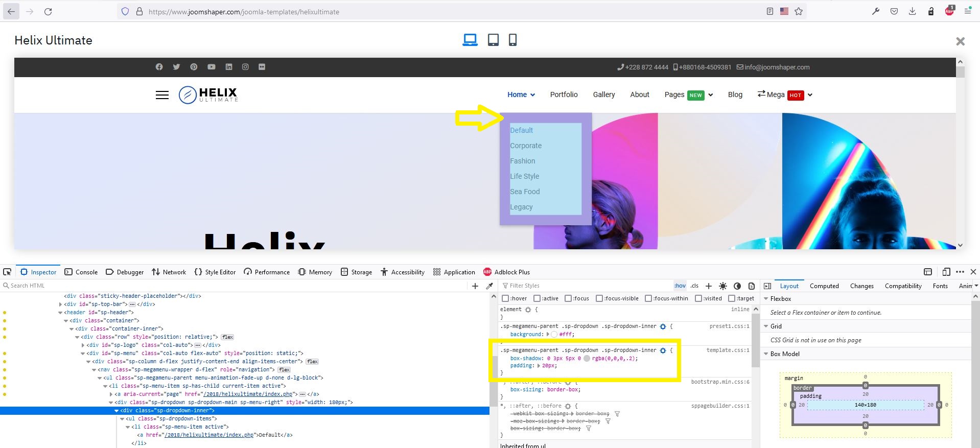This screenshot has width=980, height=448.
Task: Toggle light color scheme simulation
Action: click(x=722, y=286)
